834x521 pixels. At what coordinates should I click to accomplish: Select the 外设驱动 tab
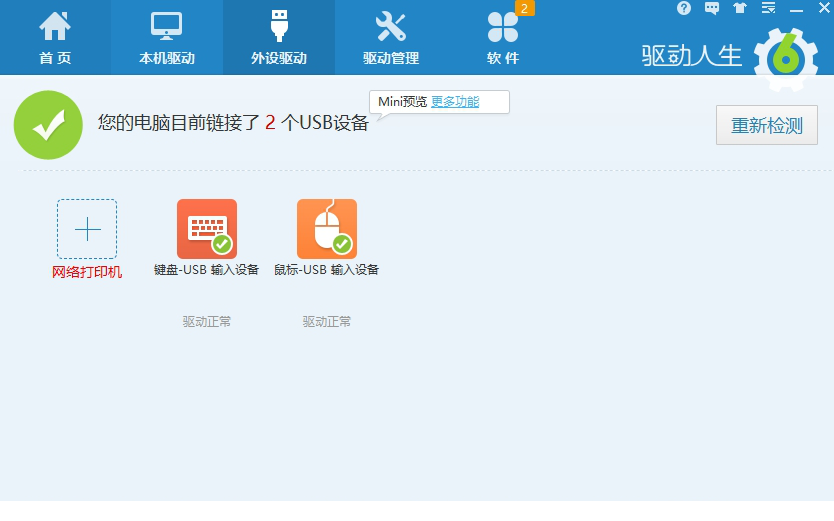pos(279,37)
